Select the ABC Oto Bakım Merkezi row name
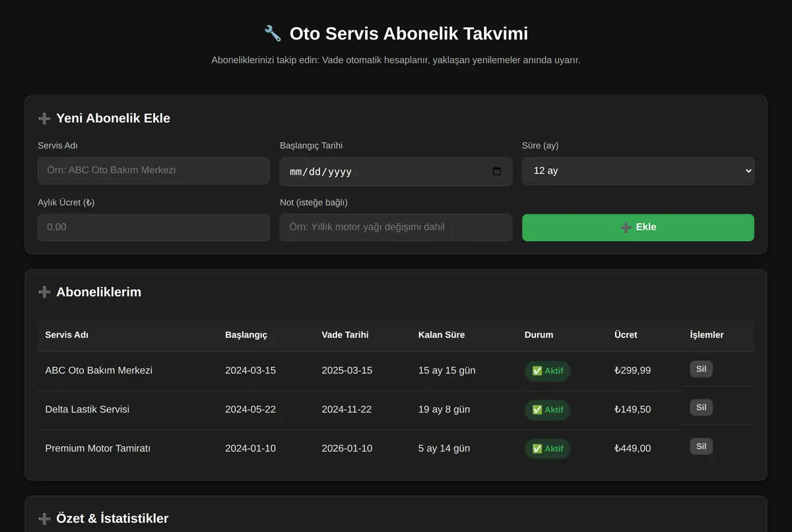 click(x=99, y=370)
